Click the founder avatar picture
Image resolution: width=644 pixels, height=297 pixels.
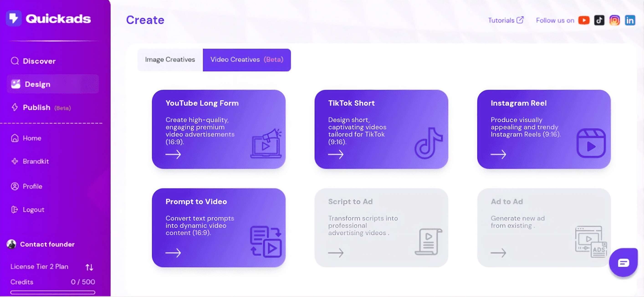pos(11,244)
